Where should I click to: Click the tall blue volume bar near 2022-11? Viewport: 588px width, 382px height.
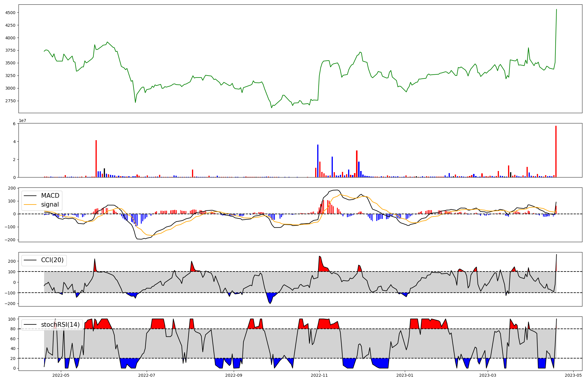pos(318,161)
